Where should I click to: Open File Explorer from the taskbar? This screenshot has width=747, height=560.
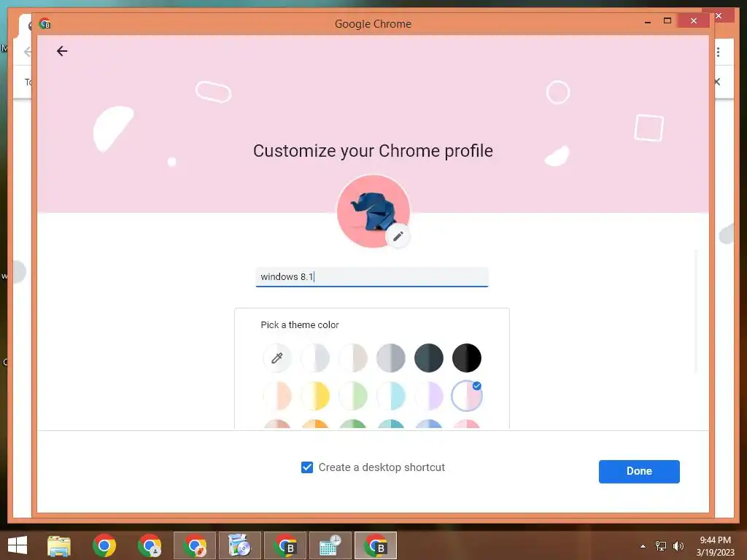pos(59,545)
